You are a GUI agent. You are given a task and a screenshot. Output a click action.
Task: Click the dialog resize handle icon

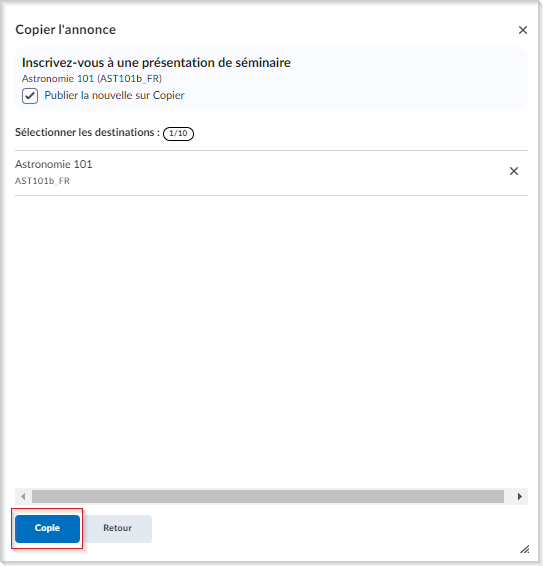[x=525, y=549]
